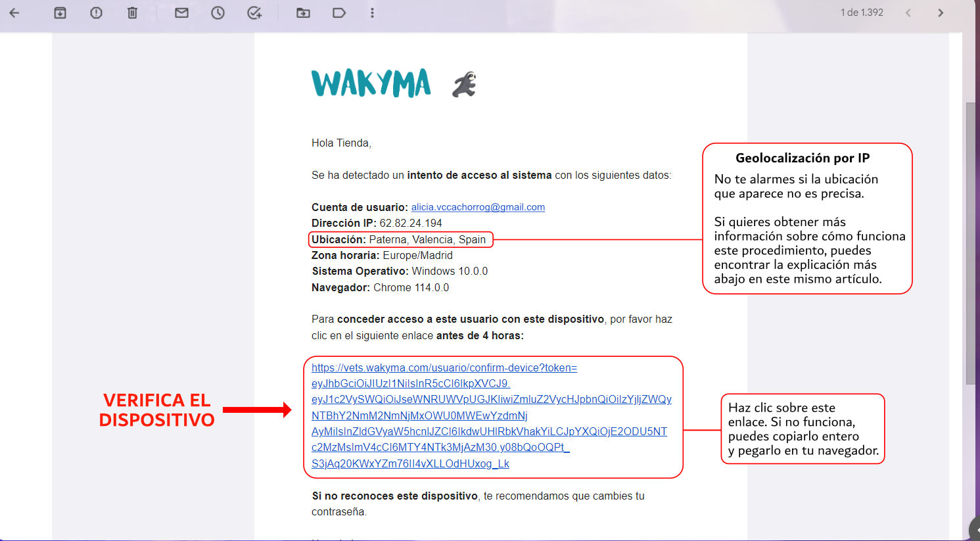Click the 'Geolocalización por IP' callout box
This screenshot has width=980, height=541.
(807, 218)
